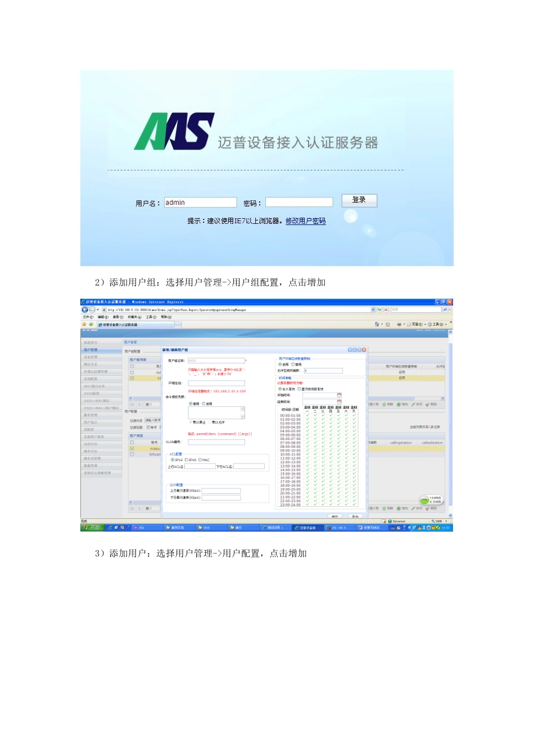Click the IE print icon
Image resolution: width=534 pixels, height=756 pixels.
pos(399,325)
